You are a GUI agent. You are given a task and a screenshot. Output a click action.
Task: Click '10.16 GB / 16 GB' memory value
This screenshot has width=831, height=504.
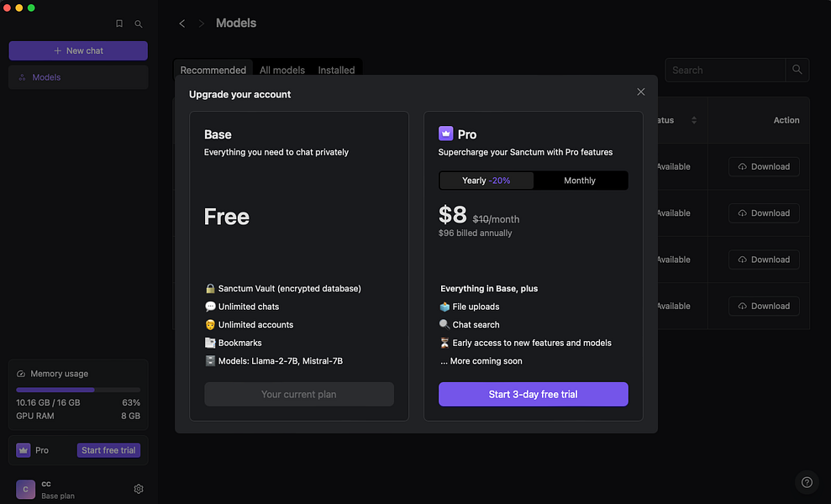48,402
